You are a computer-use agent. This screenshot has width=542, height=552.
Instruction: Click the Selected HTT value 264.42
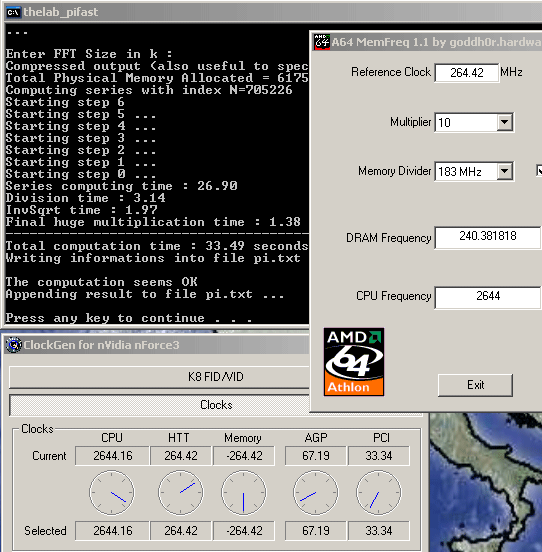(x=181, y=531)
